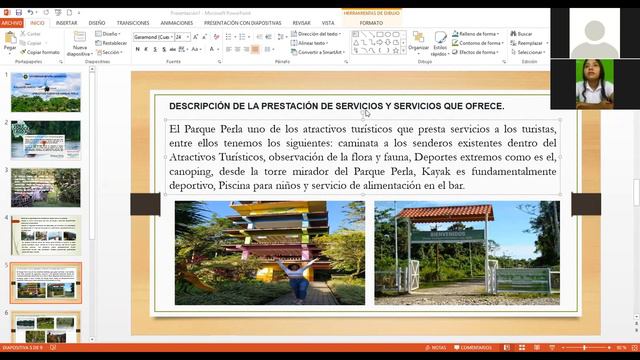Toggle NOTAS pane in status bar

[436, 348]
